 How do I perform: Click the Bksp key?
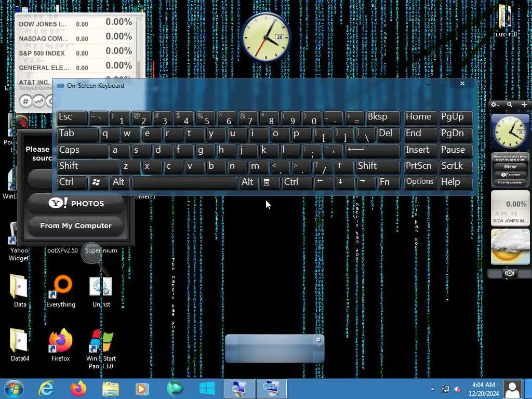(383, 118)
